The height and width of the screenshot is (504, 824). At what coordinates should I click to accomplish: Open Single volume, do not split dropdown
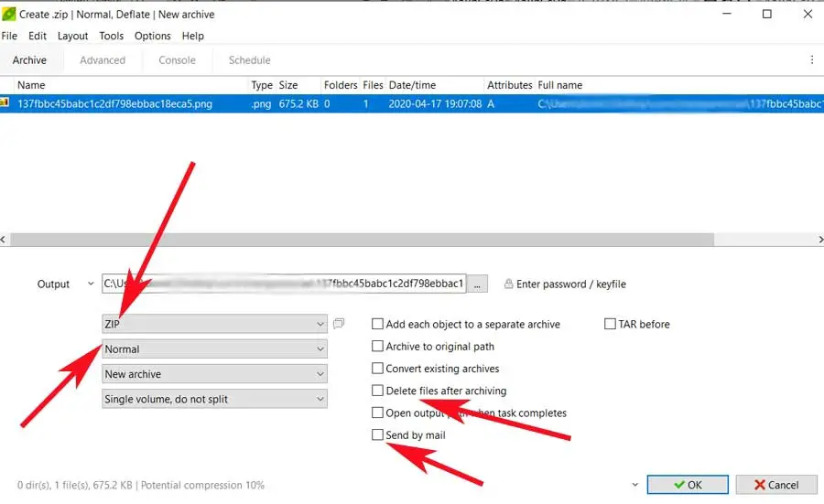tap(214, 399)
